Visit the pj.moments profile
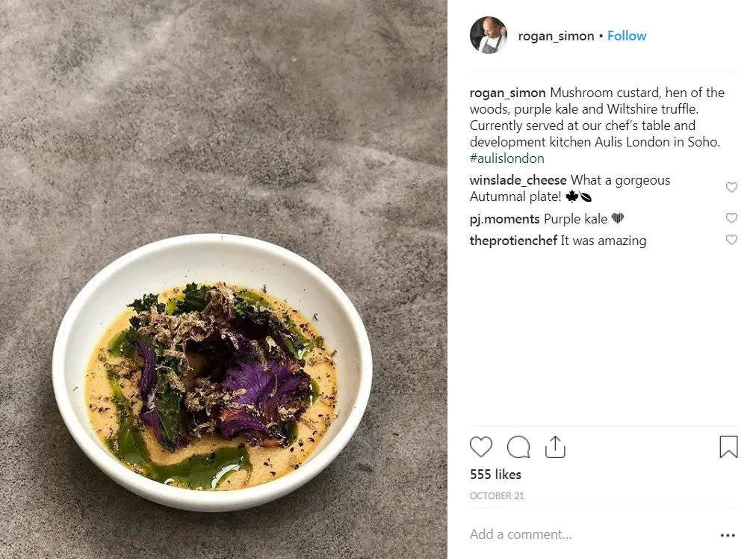This screenshot has height=559, width=756. [x=504, y=219]
